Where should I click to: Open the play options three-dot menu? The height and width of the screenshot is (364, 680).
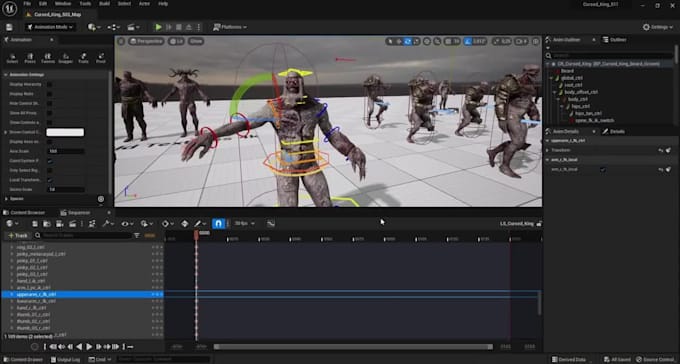(x=199, y=27)
